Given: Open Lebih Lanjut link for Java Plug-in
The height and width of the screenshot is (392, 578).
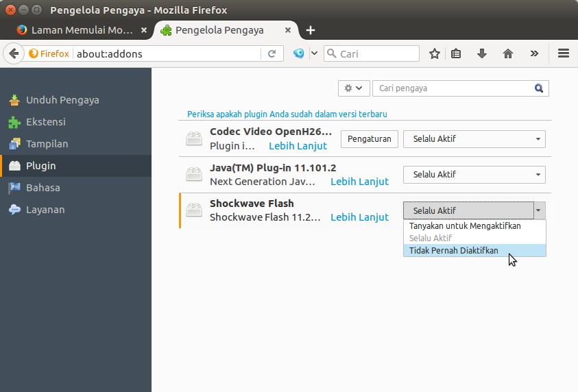Looking at the screenshot, I should pos(359,182).
